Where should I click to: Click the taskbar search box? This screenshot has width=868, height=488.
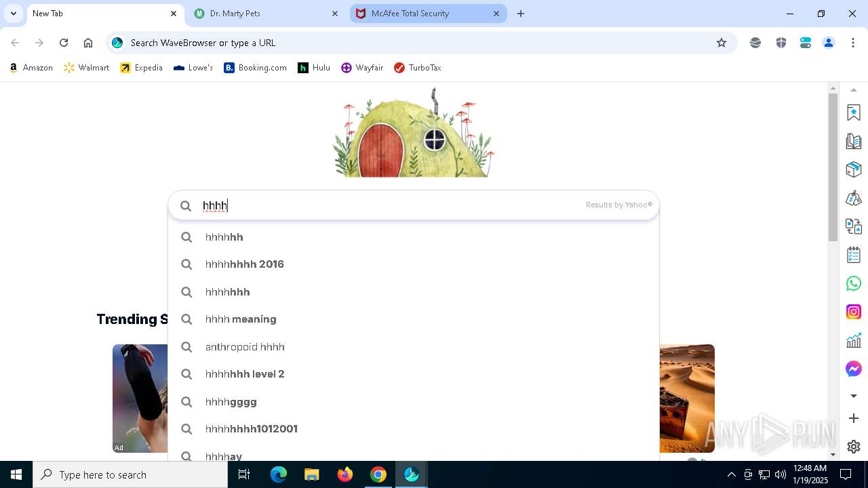tap(130, 474)
